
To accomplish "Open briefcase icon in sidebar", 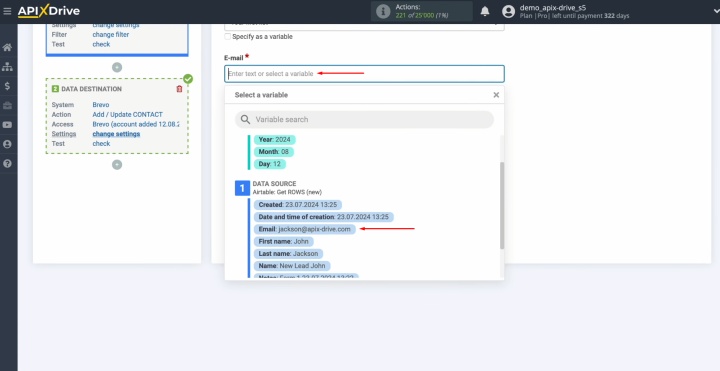I will point(7,106).
